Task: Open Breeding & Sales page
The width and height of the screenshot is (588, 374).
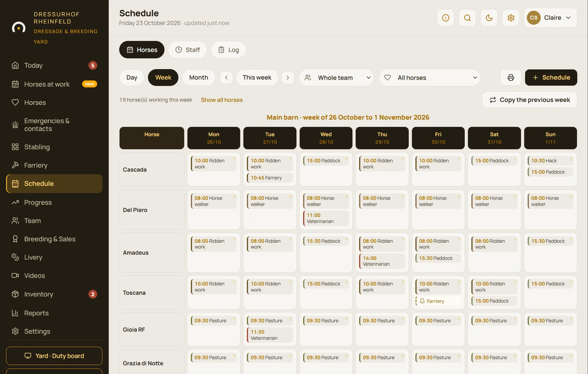Action: pyautogui.click(x=54, y=239)
